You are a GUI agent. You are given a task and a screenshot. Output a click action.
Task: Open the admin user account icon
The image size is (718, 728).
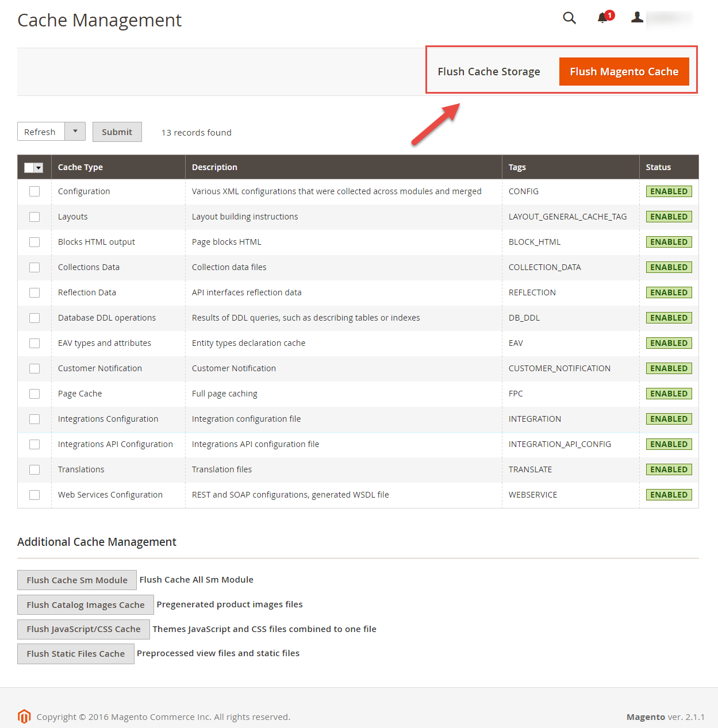click(637, 17)
